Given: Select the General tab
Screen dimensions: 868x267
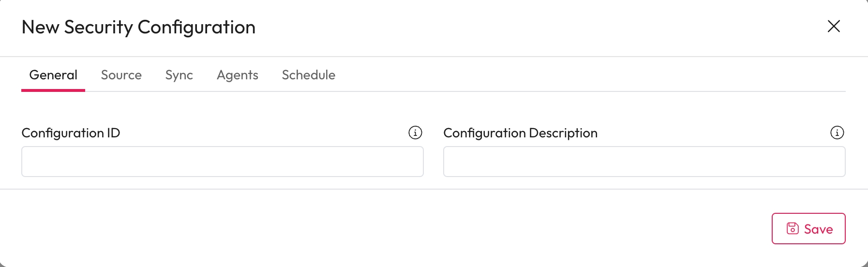Looking at the screenshot, I should click(53, 75).
